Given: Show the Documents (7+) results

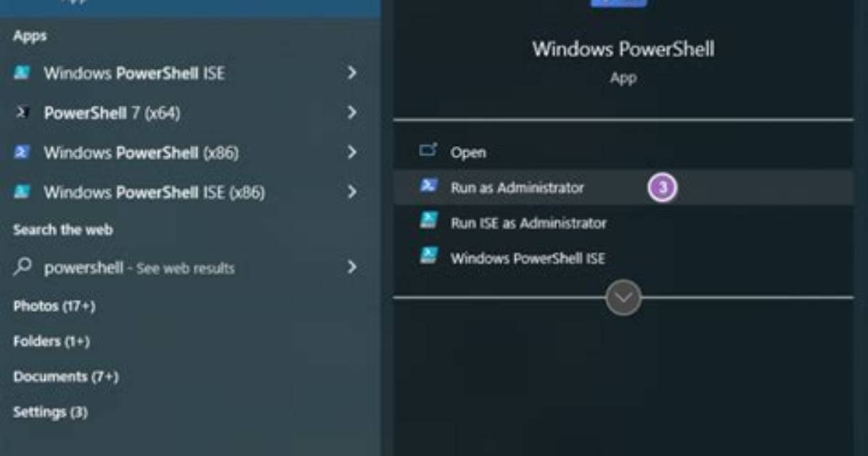Looking at the screenshot, I should (x=66, y=377).
